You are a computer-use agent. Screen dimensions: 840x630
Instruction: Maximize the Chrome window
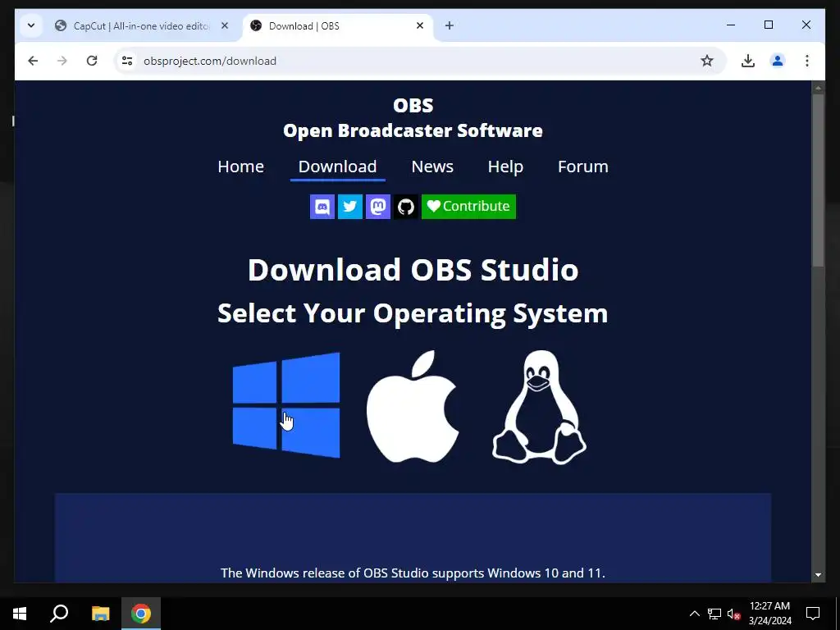point(768,25)
